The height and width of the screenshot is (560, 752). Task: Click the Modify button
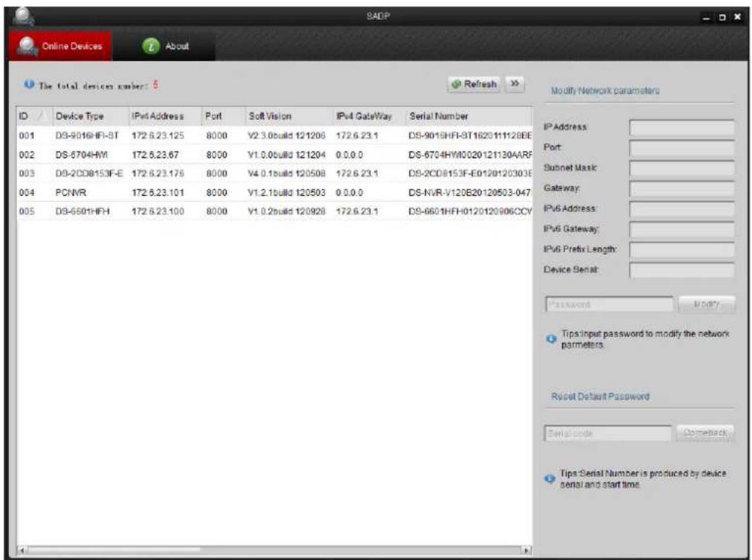(707, 305)
